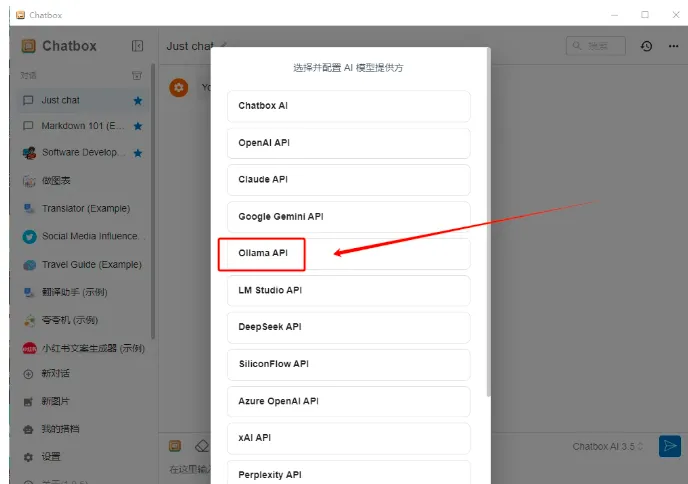Select Claude API provider
The image size is (688, 484).
pos(348,180)
